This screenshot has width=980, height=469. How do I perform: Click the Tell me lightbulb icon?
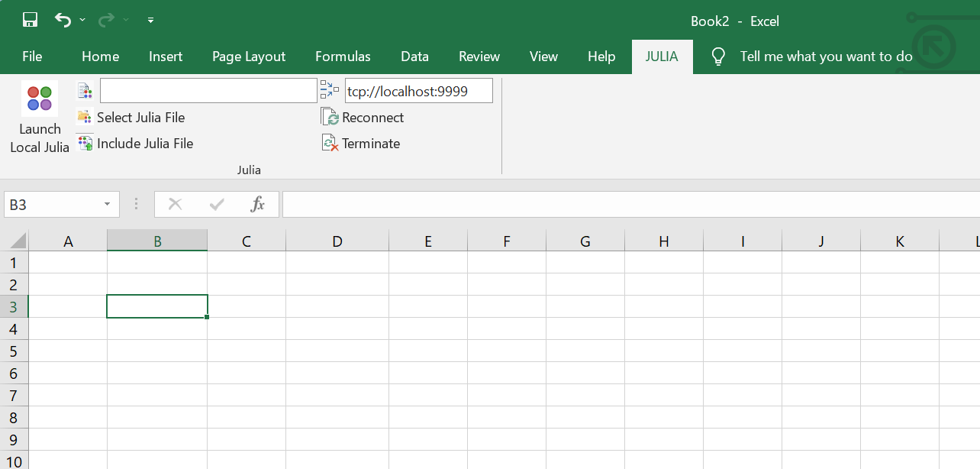(x=717, y=57)
